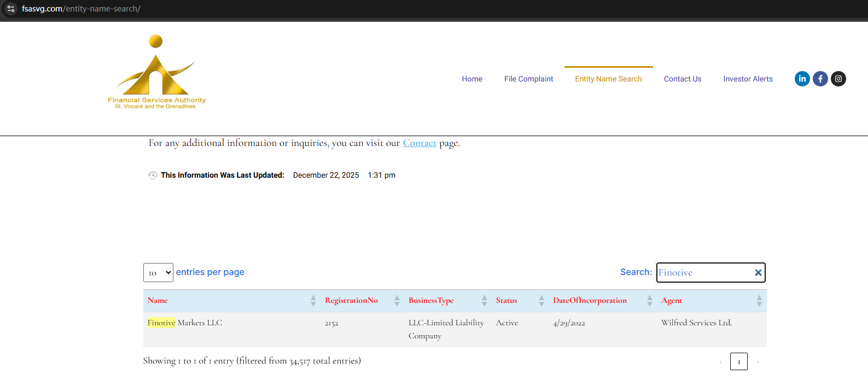This screenshot has height=380, width=868.
Task: Sort table by Name column
Action: (158, 301)
